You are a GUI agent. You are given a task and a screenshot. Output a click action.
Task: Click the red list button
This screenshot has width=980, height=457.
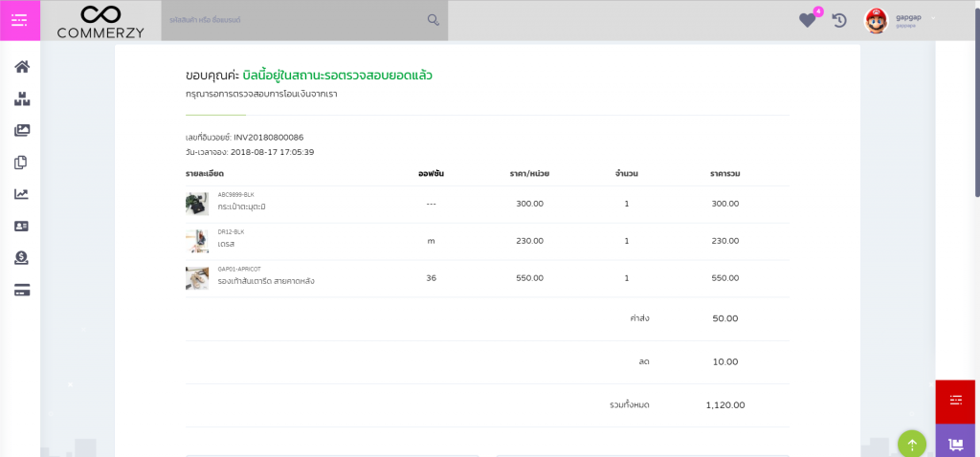point(955,401)
